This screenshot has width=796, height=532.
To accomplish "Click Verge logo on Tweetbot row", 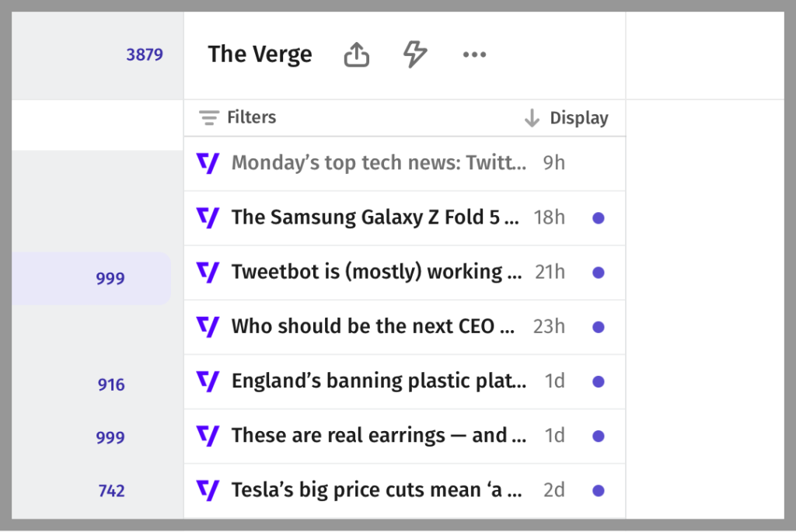I will 208,273.
